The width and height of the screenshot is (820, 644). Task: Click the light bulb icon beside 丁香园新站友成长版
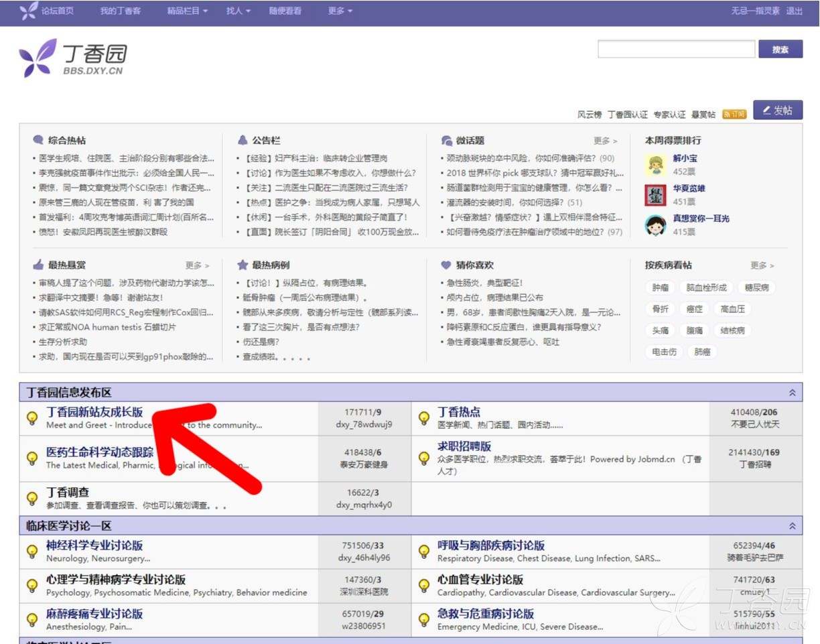[31, 417]
